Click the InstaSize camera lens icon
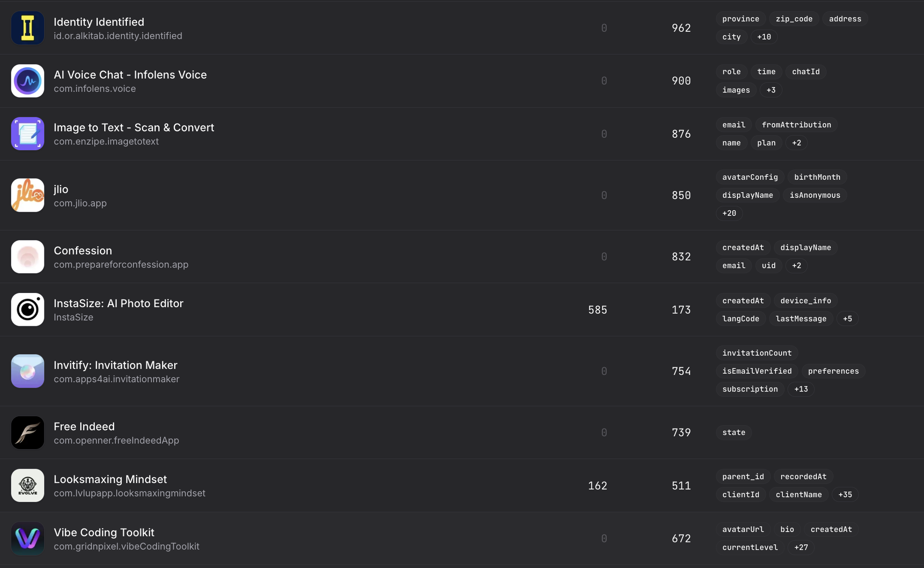 pos(28,310)
